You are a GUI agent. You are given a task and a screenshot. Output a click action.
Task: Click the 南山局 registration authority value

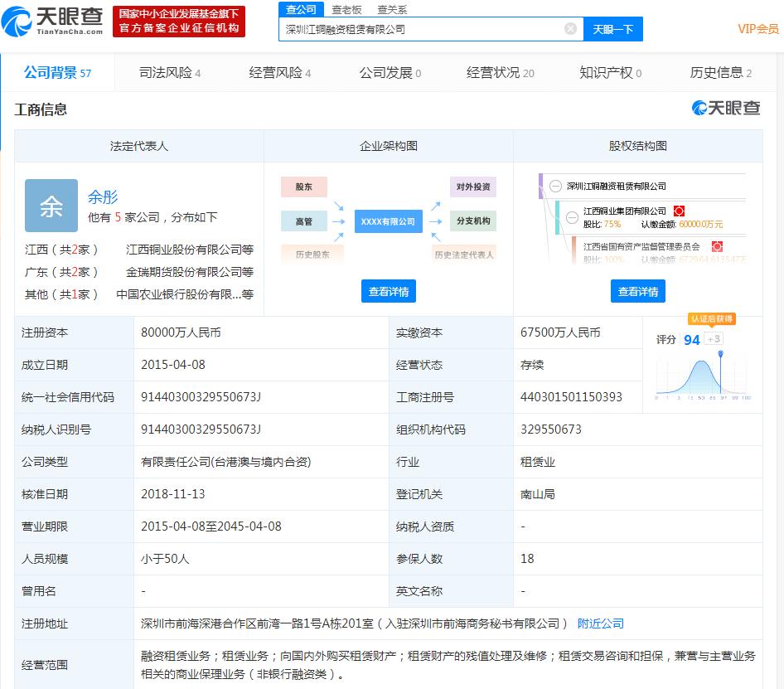click(x=538, y=494)
